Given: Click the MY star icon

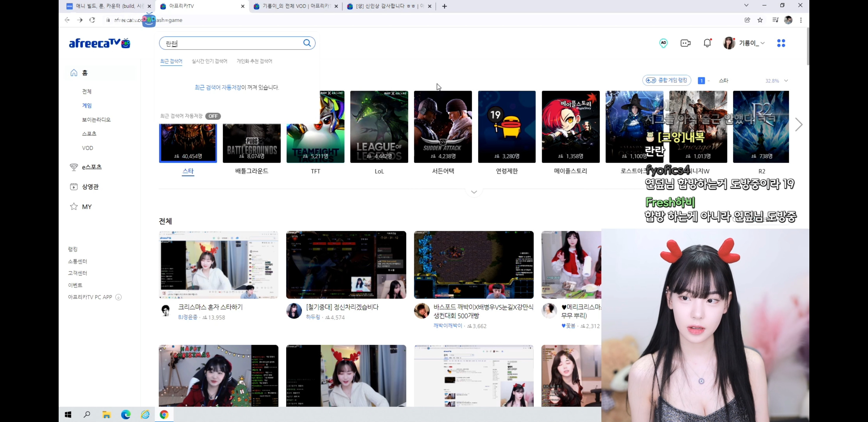Looking at the screenshot, I should pos(74,206).
